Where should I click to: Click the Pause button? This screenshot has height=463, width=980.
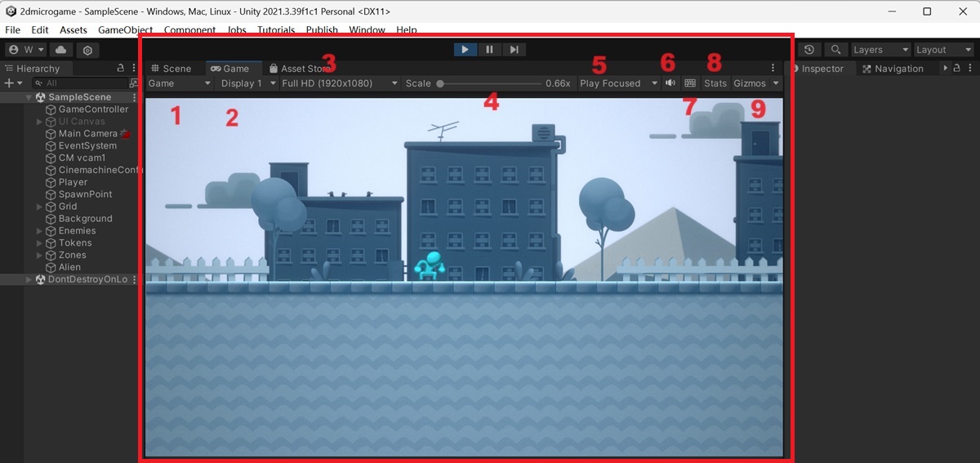[489, 50]
